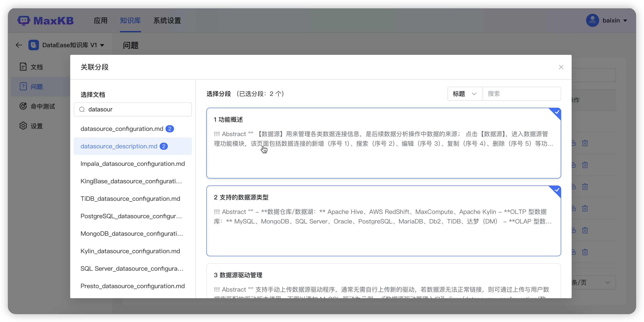Deselect the 1 功能概述 segment card
This screenshot has width=644, height=322.
click(383, 143)
